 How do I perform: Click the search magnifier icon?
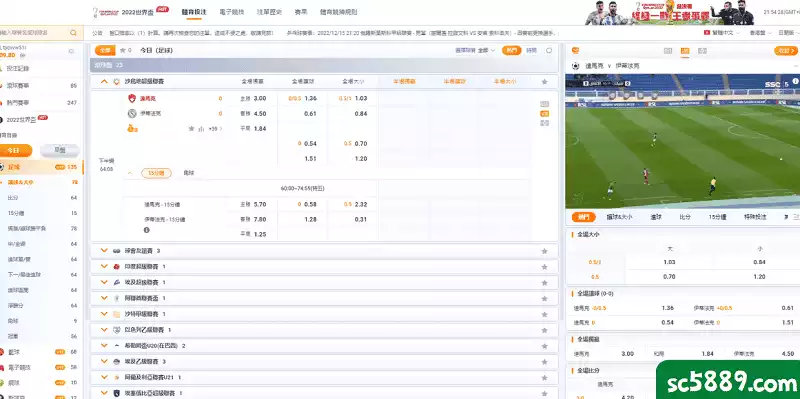(x=73, y=33)
